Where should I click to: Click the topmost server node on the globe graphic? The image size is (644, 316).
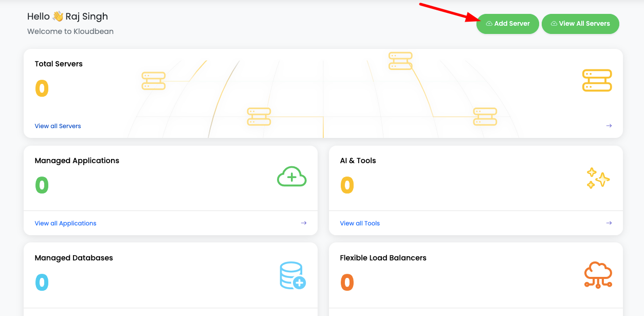pyautogui.click(x=400, y=61)
